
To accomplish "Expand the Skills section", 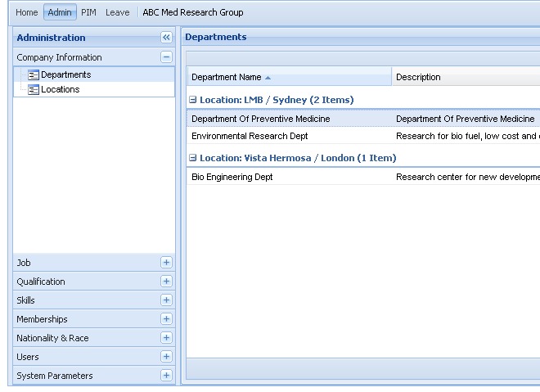I will pos(166,300).
